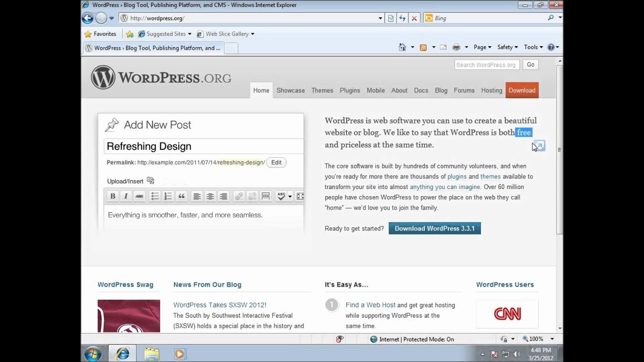
Task: Click the browser Forward arrow button
Action: click(101, 18)
